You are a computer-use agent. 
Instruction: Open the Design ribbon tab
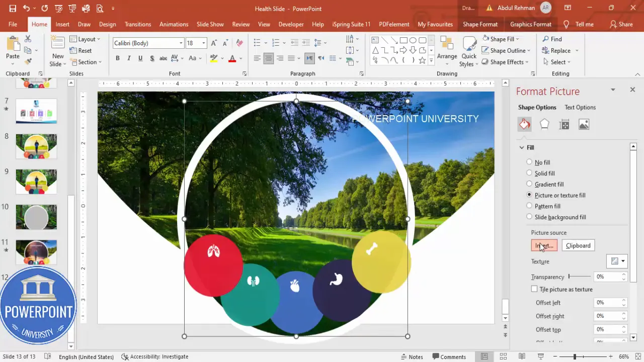[108, 24]
